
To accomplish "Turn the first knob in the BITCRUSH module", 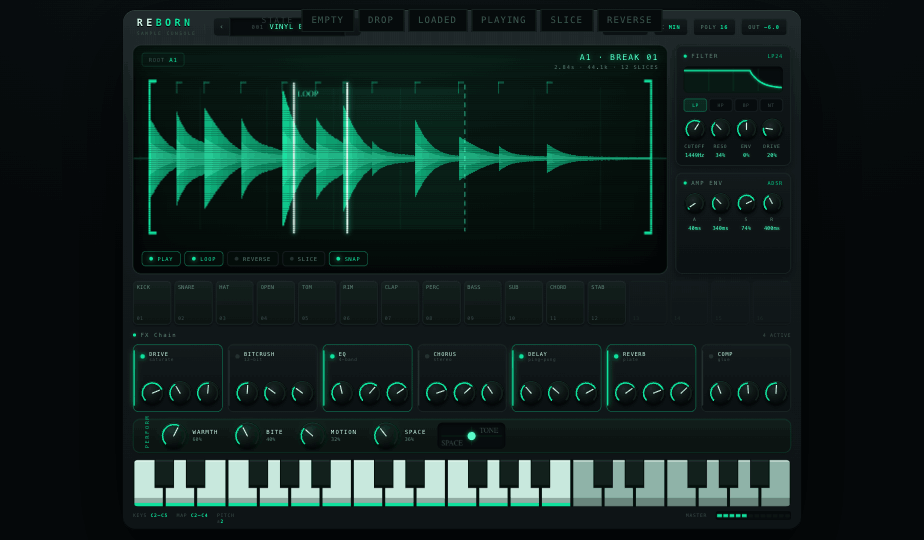I will click(x=246, y=392).
